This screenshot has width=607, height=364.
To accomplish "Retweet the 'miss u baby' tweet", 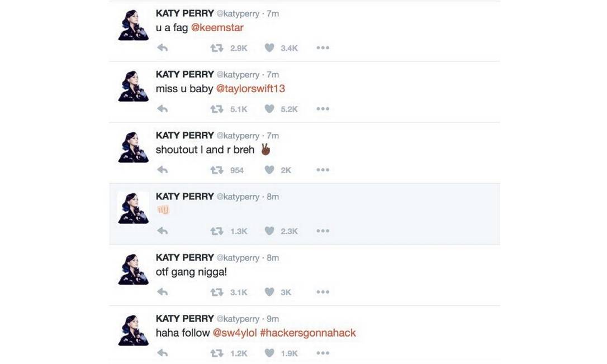I will (x=217, y=109).
